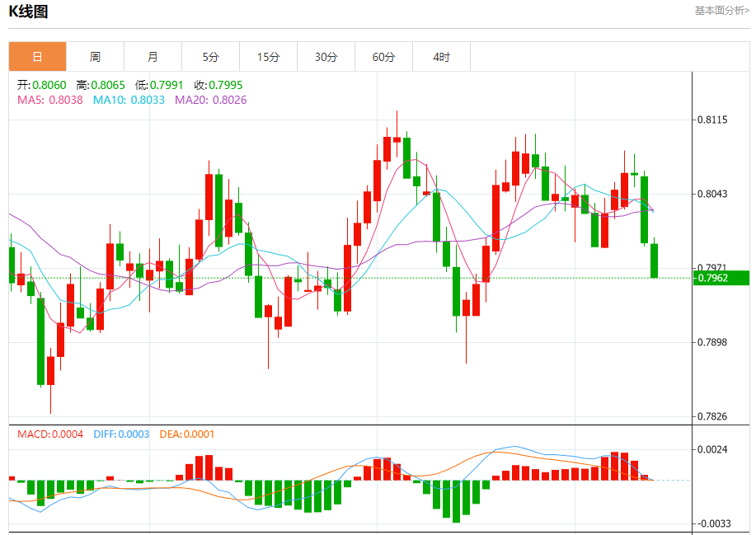756x535 pixels.
Task: Open the 基本面分析 link
Action: (721, 11)
